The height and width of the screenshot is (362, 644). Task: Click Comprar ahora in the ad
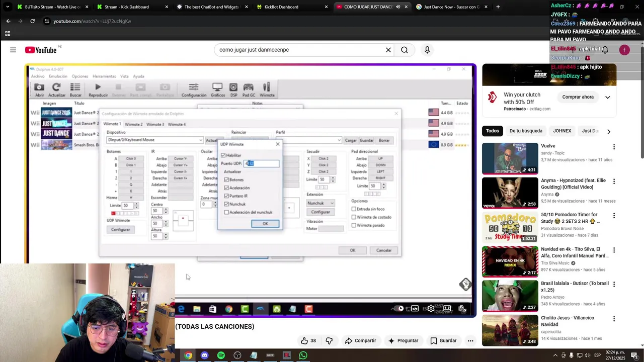click(x=578, y=97)
